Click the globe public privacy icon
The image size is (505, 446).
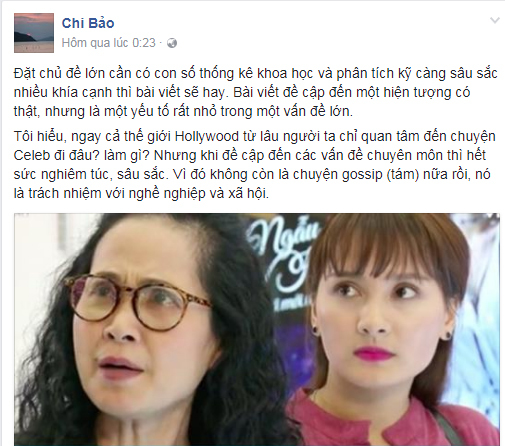click(x=172, y=43)
